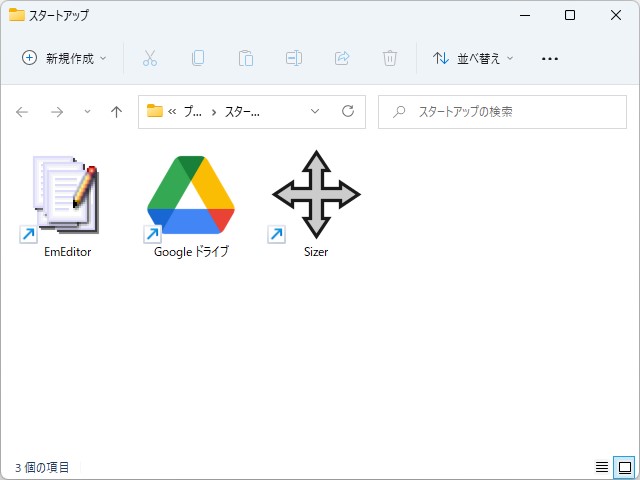Refresh the folder view
Image resolution: width=640 pixels, height=480 pixels.
348,111
